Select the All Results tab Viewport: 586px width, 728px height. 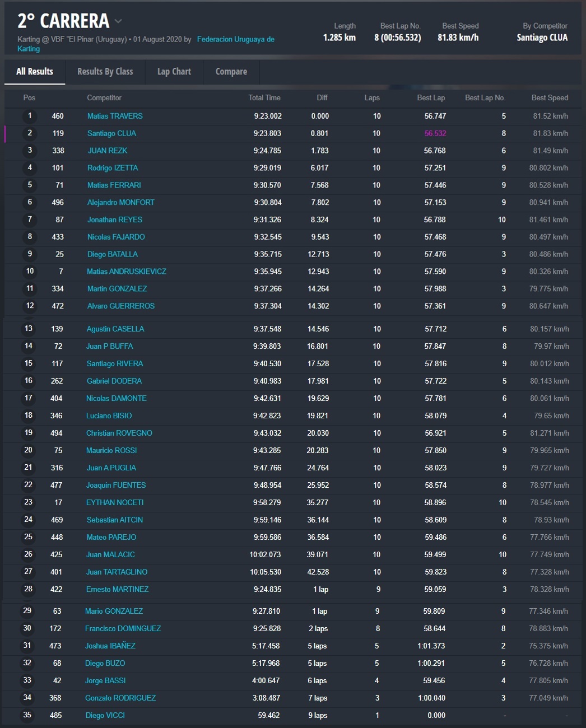(35, 72)
